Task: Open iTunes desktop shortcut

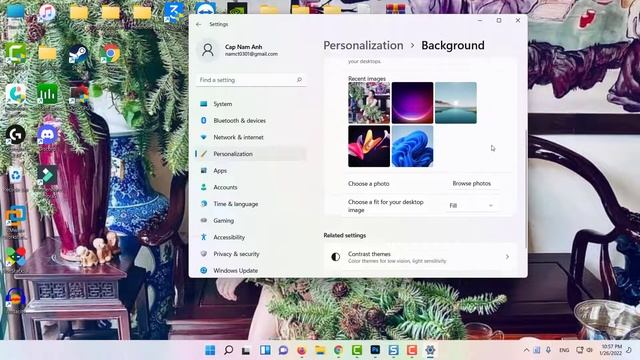Action: (47, 13)
